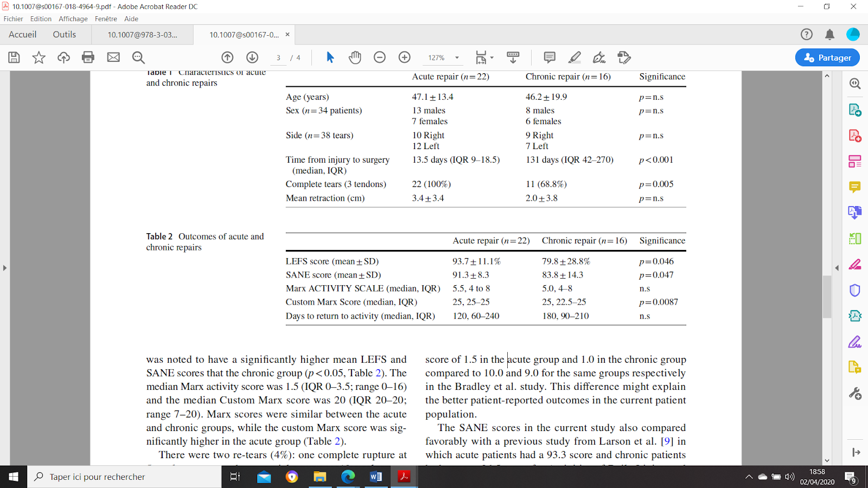This screenshot has height=488, width=868.
Task: Go to previous page arrow icon
Action: [227, 57]
